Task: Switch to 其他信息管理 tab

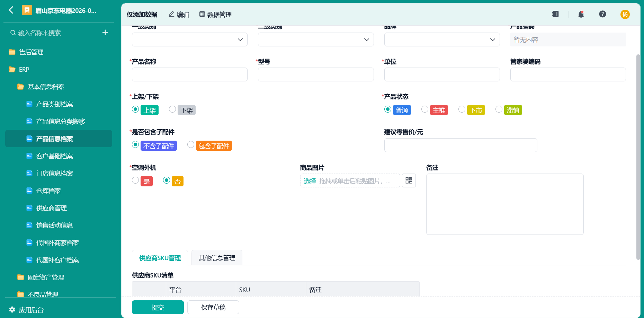Action: click(x=217, y=258)
